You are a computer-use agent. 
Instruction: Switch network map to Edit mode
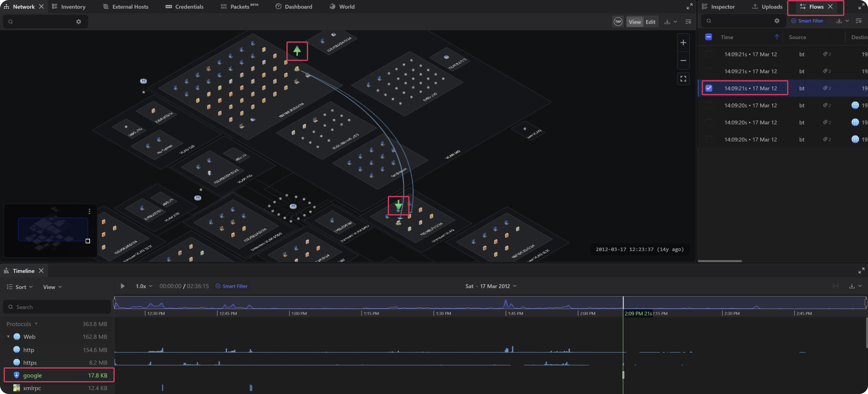click(x=650, y=22)
